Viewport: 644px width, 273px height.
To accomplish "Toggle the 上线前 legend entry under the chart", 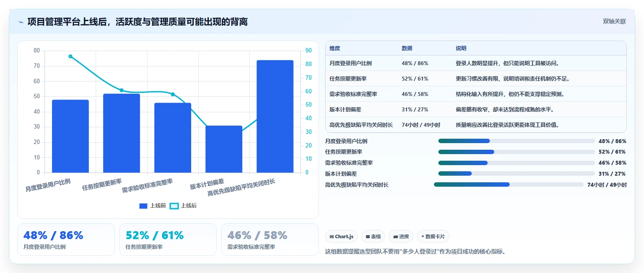I will coord(152,206).
